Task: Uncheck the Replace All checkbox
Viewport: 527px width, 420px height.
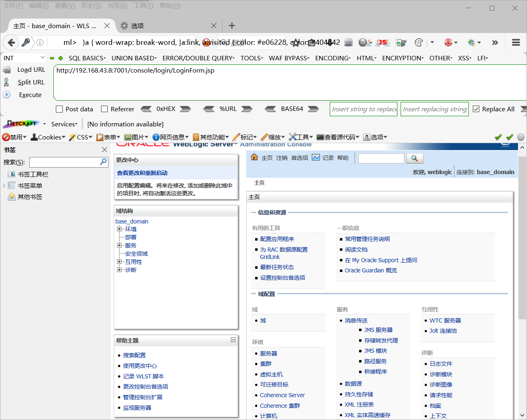Action: coord(476,109)
